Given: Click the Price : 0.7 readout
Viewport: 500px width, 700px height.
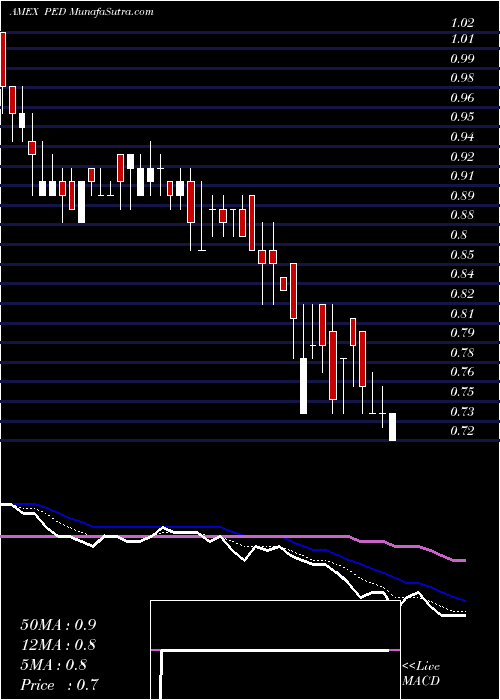Looking at the screenshot, I should point(59,685).
